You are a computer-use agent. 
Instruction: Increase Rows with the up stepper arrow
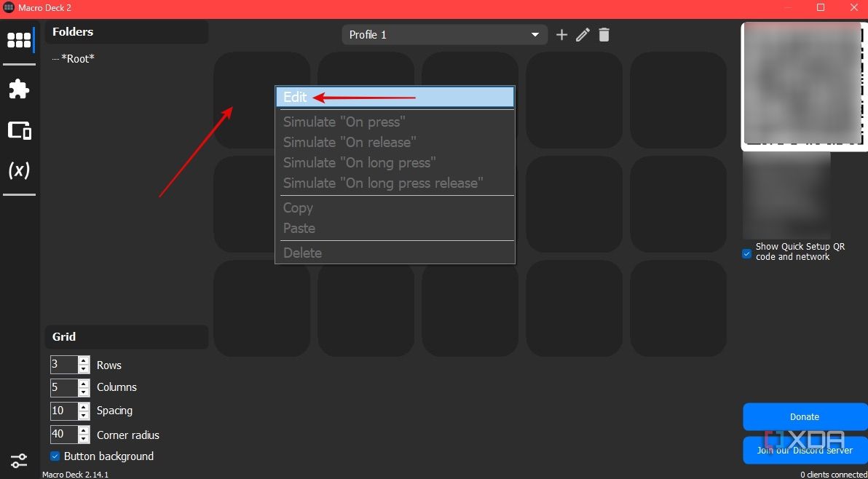84,361
